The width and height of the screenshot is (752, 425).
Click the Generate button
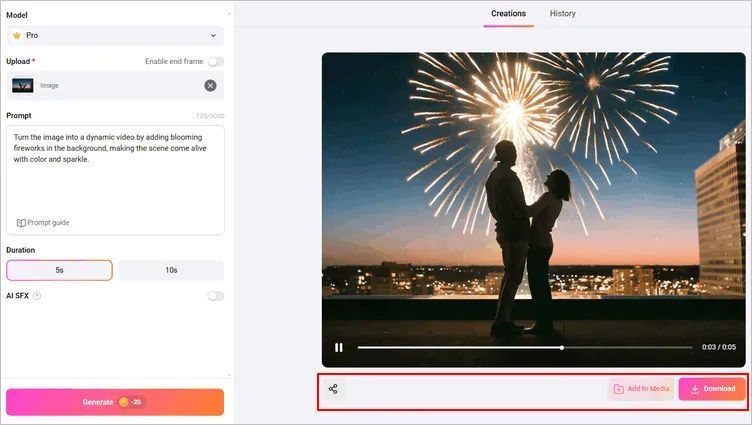[115, 402]
